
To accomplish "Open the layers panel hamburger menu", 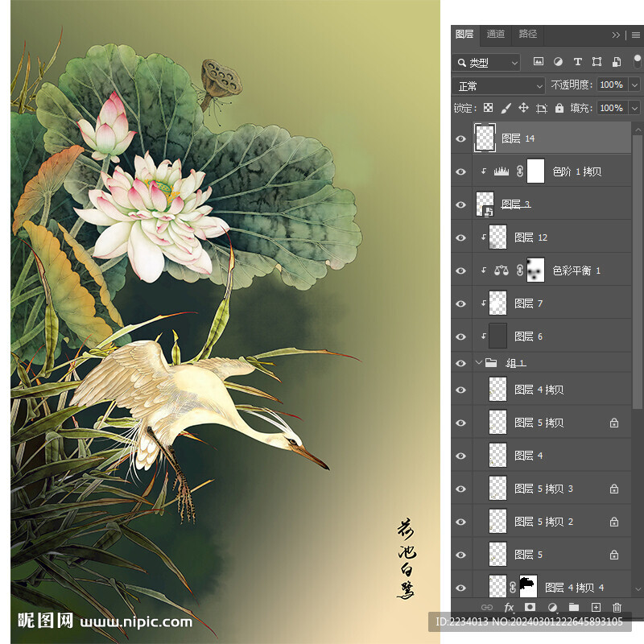I will [636, 35].
